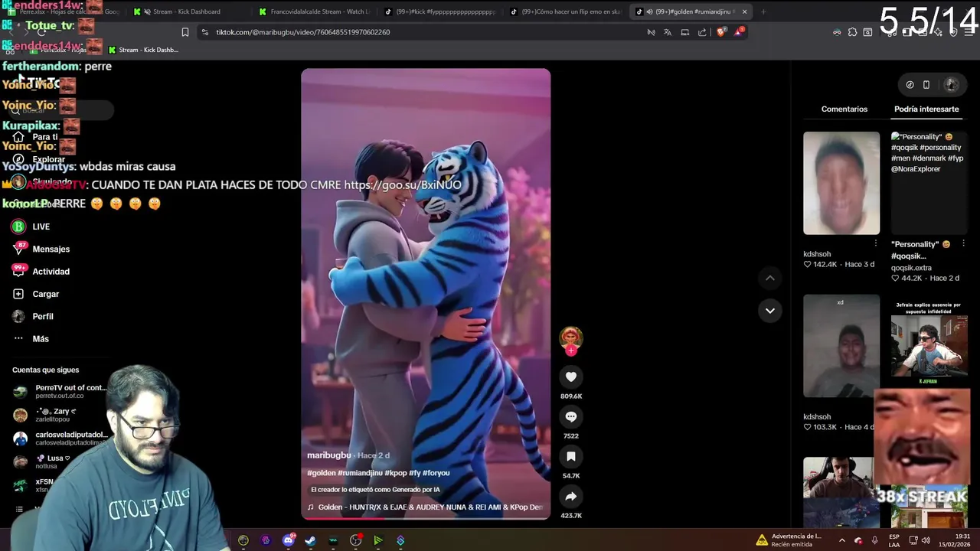Open Jefrain explica ausencia video thumbnail
The width and height of the screenshot is (980, 551).
click(929, 342)
